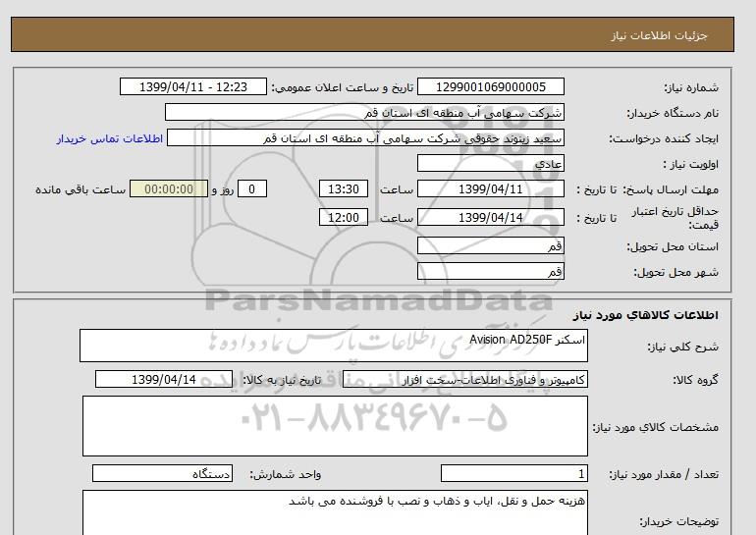Screen dimensions: 756x535
Task: Select the remaining time field 00:00:00
Action: pyautogui.click(x=169, y=188)
